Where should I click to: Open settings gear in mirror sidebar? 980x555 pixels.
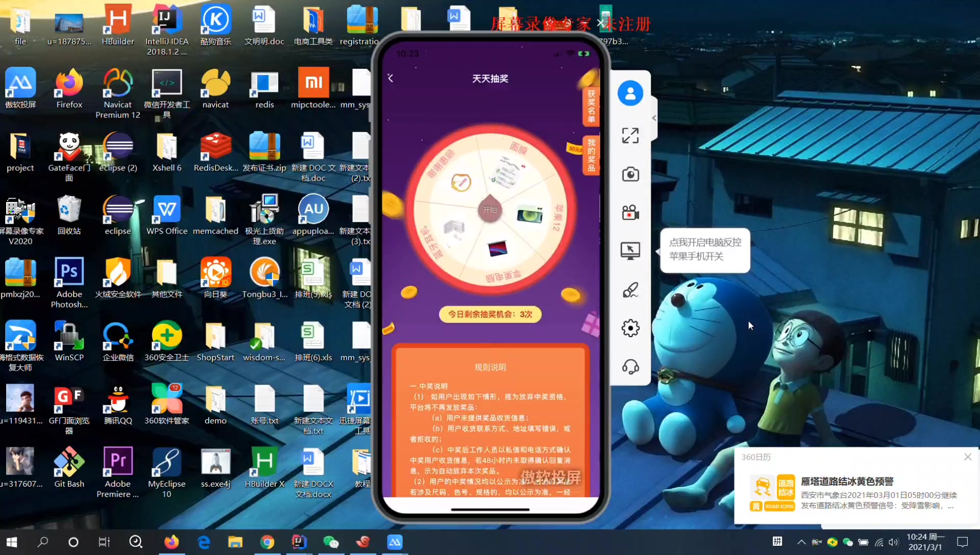(x=630, y=328)
